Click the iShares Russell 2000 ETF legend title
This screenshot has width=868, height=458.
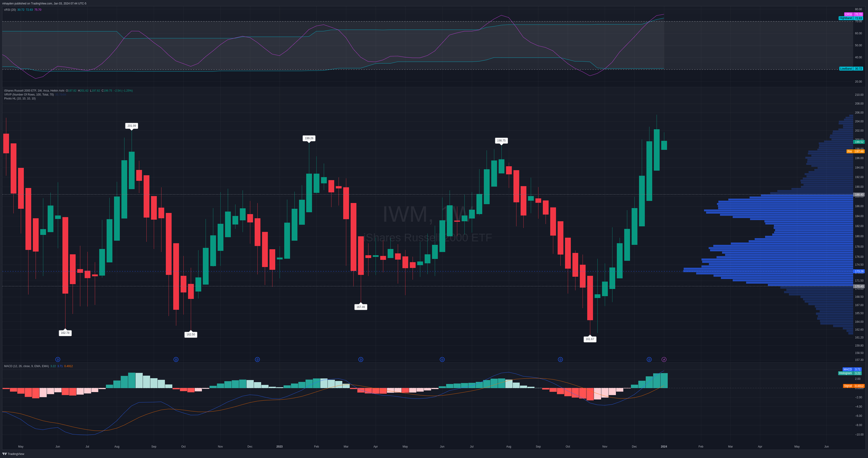(34, 91)
